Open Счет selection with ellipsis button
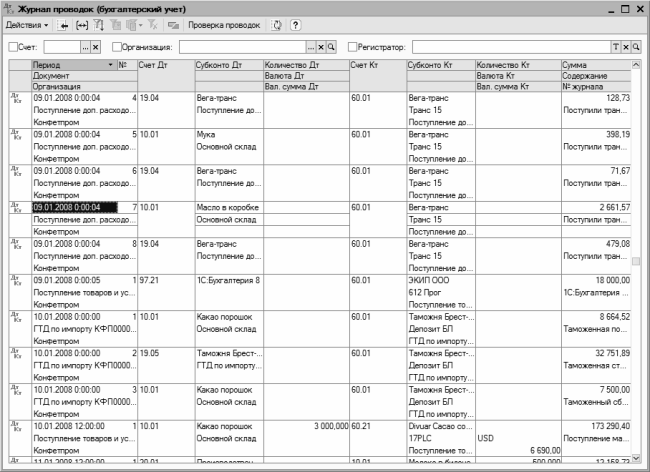The width and height of the screenshot is (650, 472). pyautogui.click(x=84, y=47)
